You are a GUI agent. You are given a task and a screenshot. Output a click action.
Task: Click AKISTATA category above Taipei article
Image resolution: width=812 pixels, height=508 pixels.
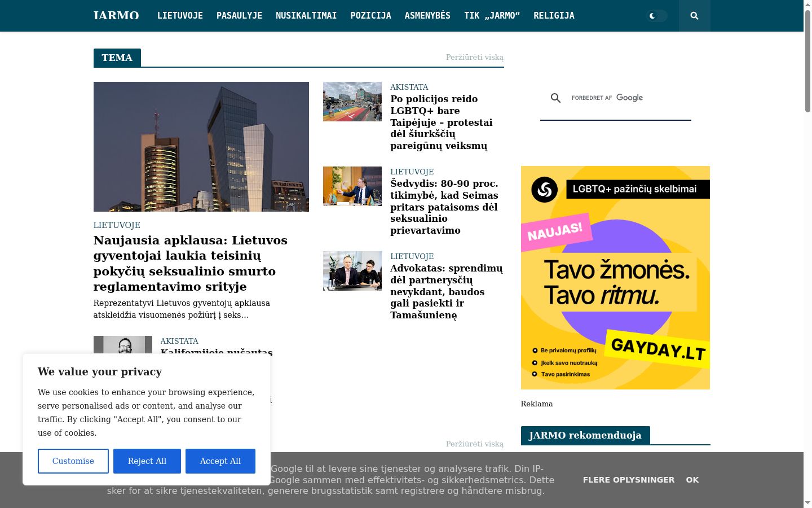(x=409, y=87)
